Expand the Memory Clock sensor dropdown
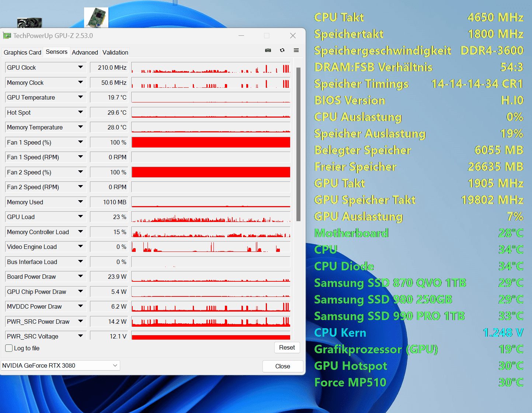532x413 pixels. 80,82
